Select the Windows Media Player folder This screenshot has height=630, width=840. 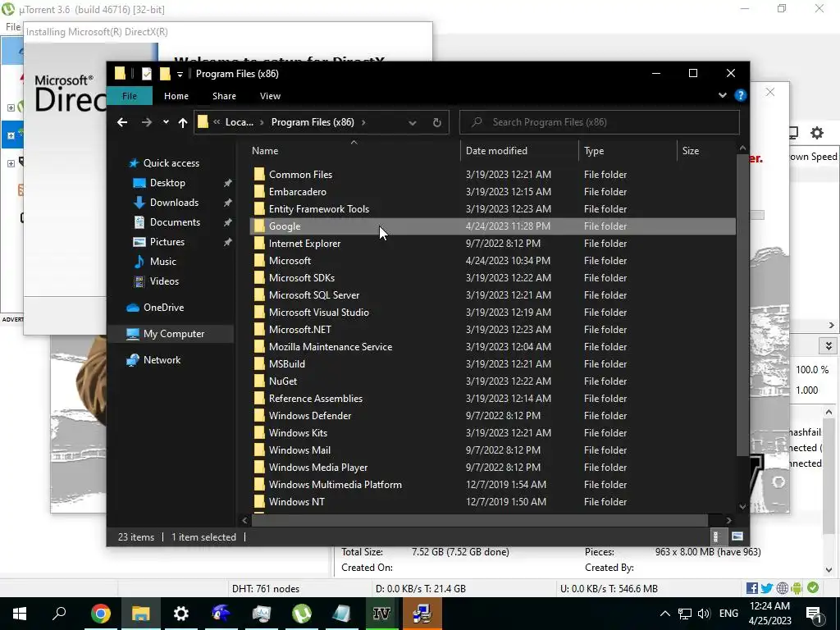[492, 467]
